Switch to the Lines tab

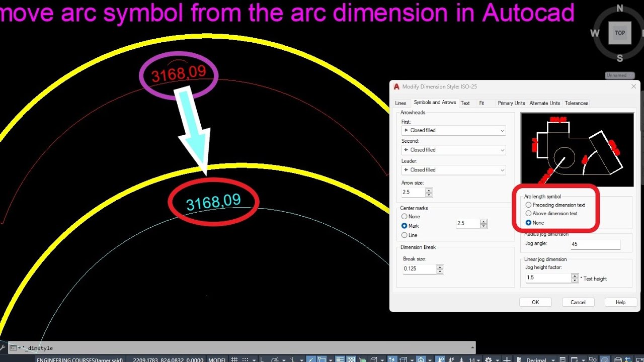pyautogui.click(x=400, y=103)
